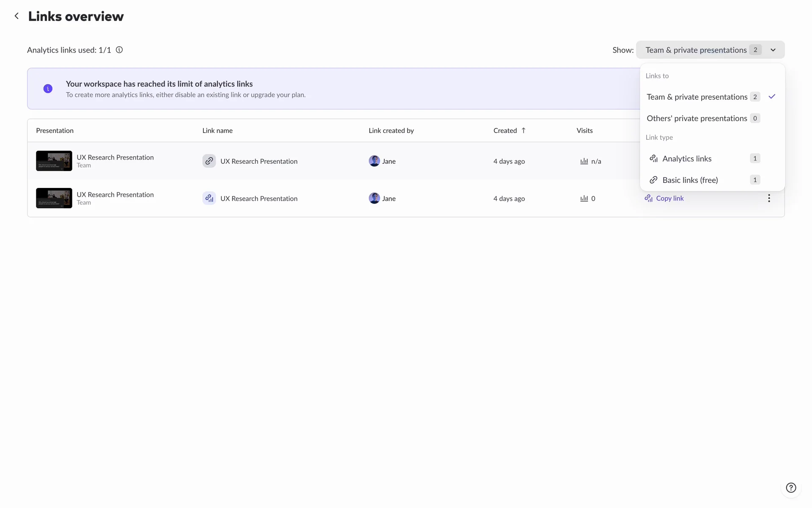The width and height of the screenshot is (812, 508).
Task: Select Team & private presentations option
Action: (697, 97)
